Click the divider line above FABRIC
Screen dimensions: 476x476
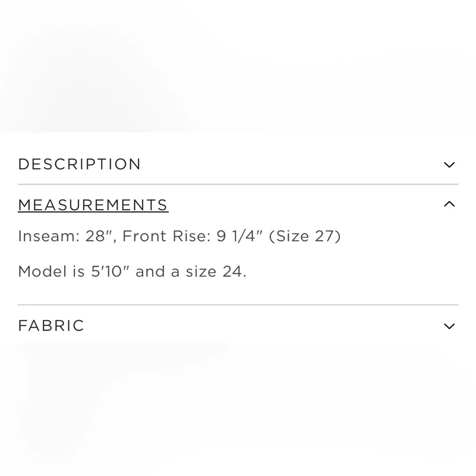pyautogui.click(x=238, y=305)
